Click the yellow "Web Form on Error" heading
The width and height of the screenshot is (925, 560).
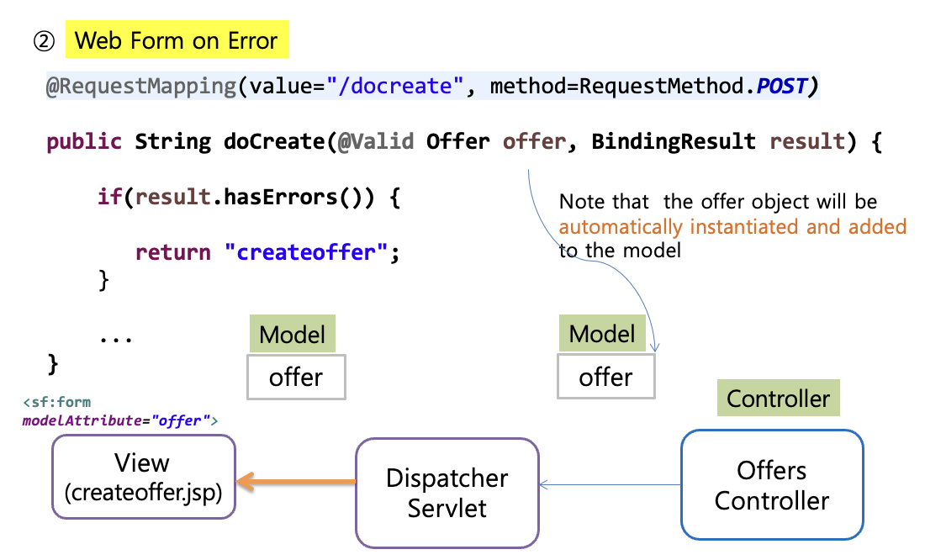177,40
